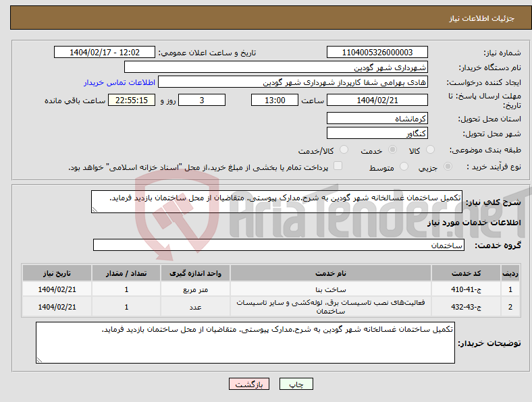Click the ساخت بنا service name cell
Image resolution: width=532 pixels, height=402 pixels.
click(x=330, y=289)
